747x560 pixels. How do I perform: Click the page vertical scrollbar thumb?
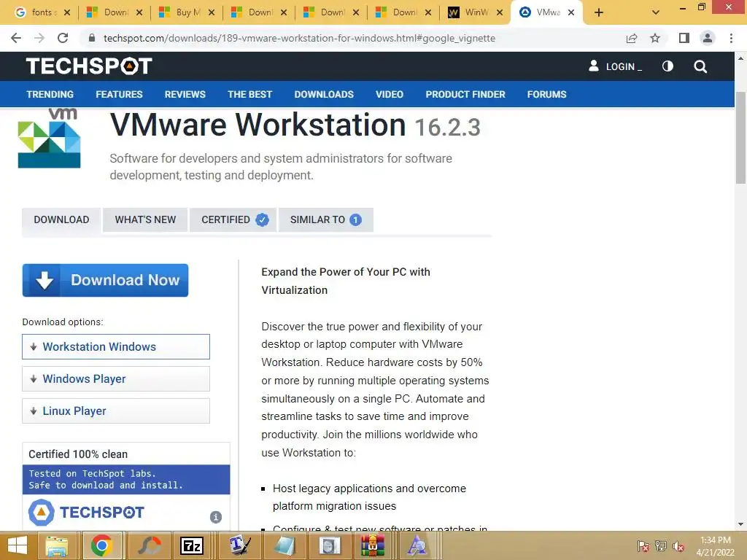tap(740, 137)
